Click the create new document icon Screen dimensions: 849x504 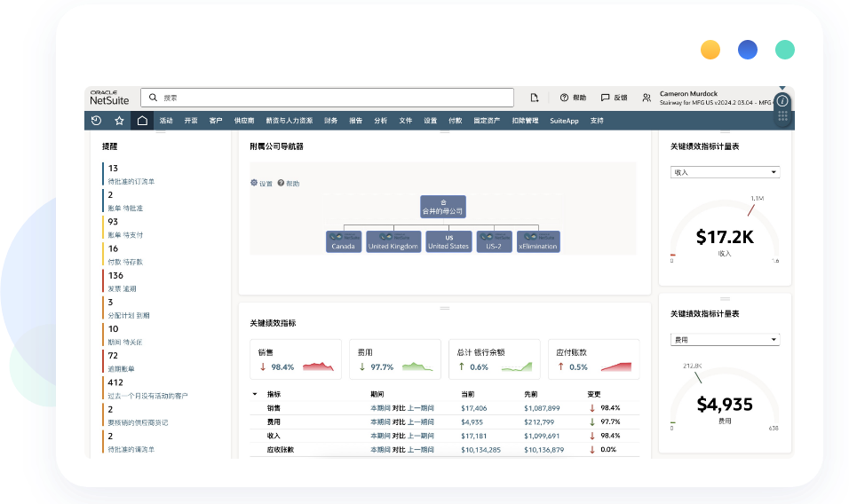click(x=535, y=98)
